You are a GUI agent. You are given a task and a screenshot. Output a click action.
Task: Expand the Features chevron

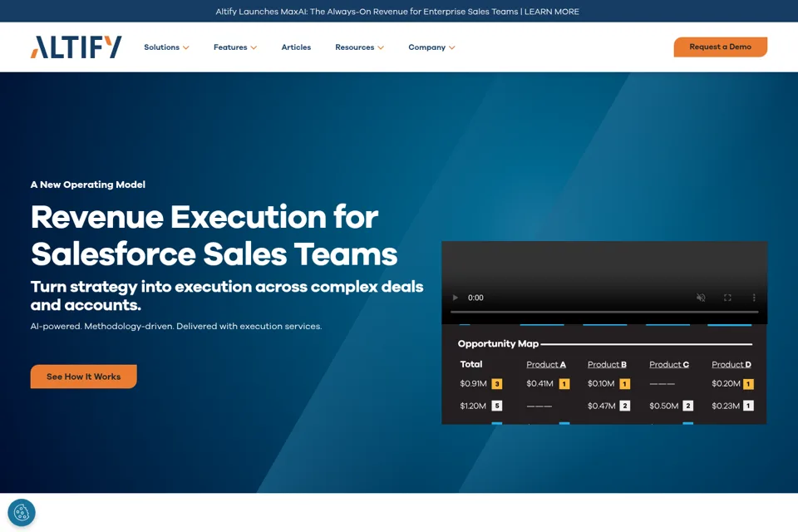tap(254, 47)
